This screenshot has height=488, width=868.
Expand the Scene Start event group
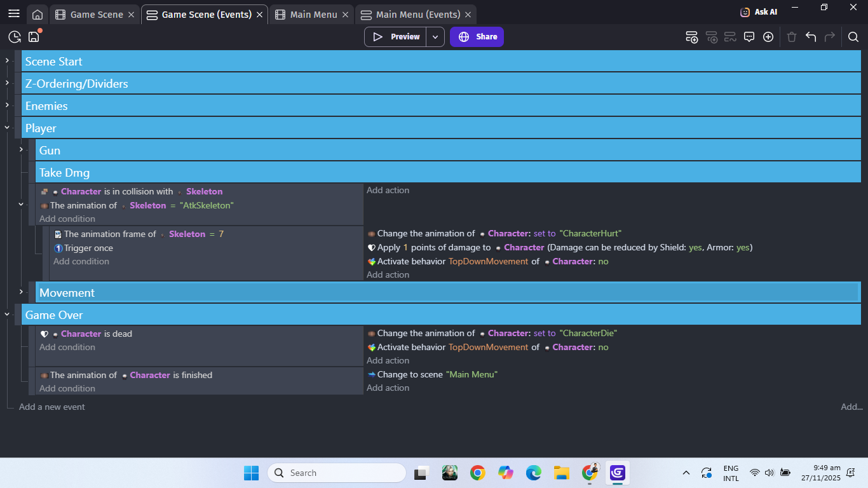(7, 60)
